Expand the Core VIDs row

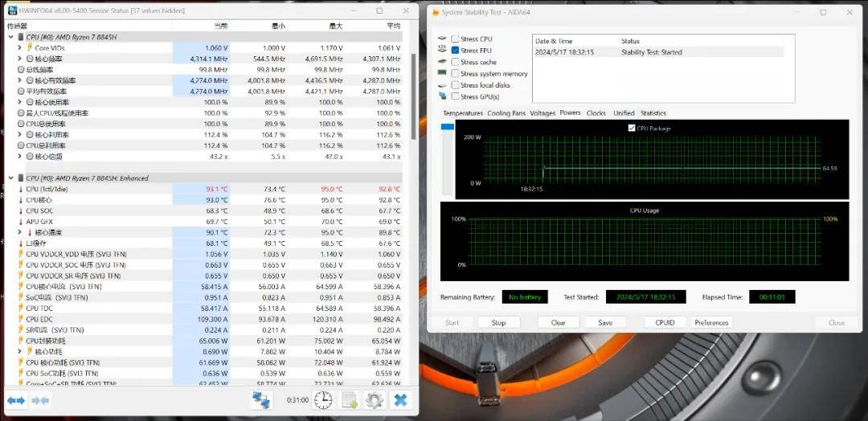click(20, 48)
